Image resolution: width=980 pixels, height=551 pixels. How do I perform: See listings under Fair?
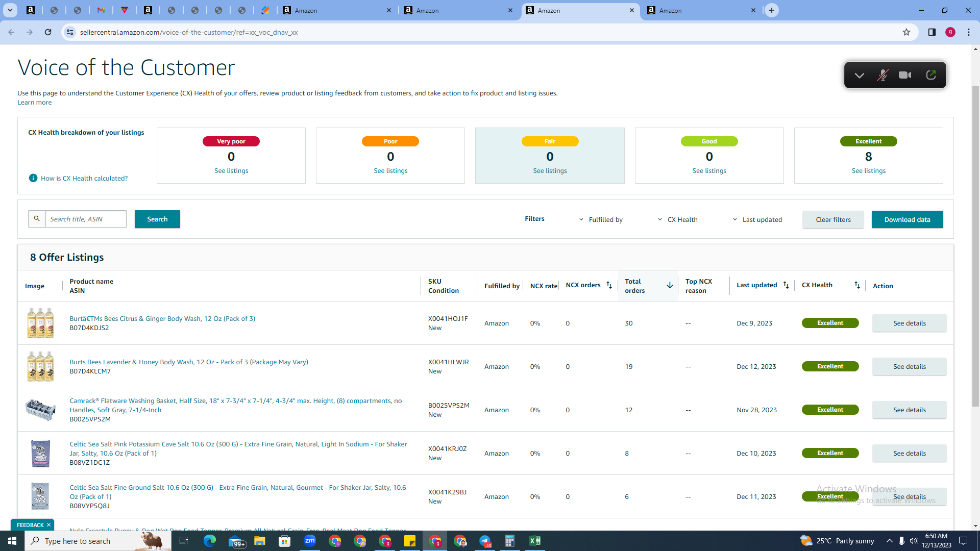pyautogui.click(x=550, y=171)
